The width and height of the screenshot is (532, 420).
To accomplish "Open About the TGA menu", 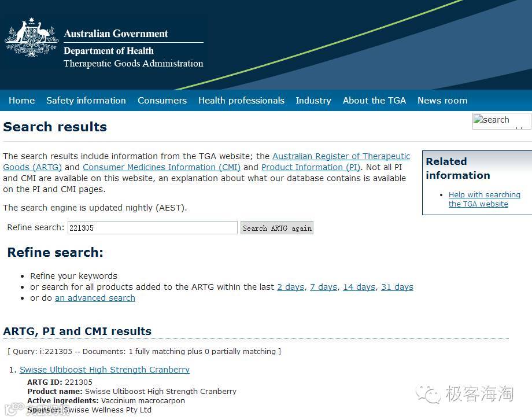I will (x=374, y=101).
